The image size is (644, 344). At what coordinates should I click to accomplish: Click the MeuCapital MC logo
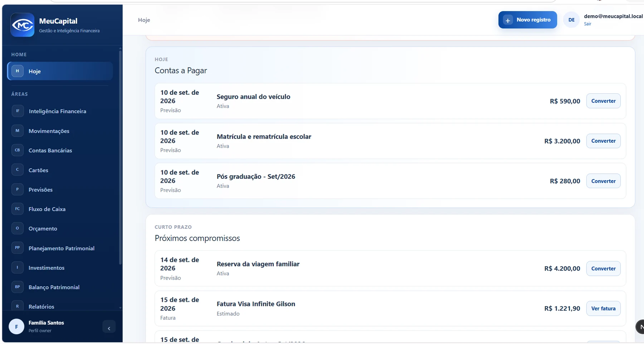click(23, 25)
